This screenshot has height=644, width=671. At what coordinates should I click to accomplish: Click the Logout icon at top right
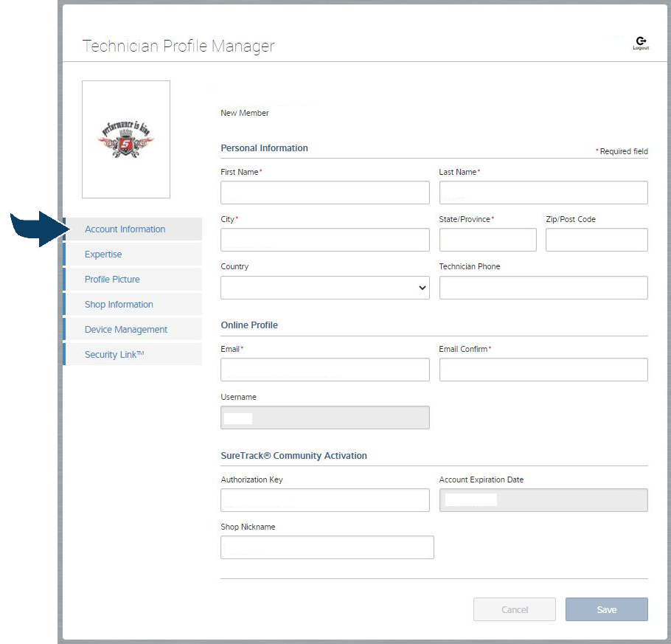tap(641, 38)
